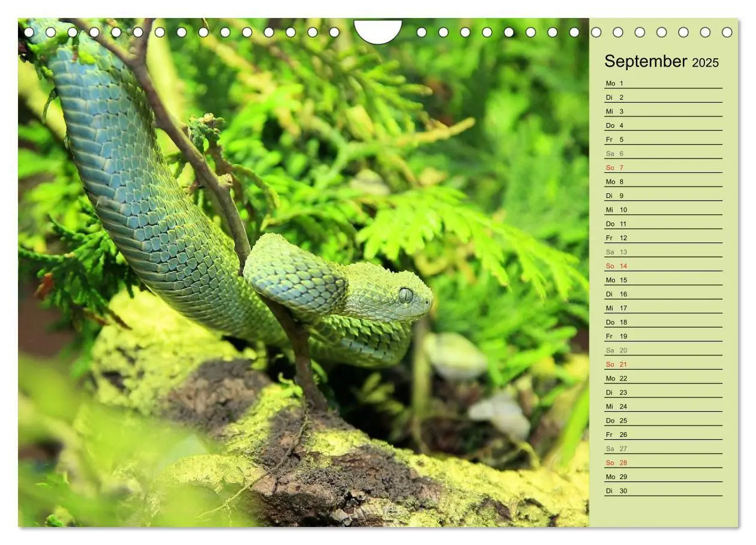Click red So 14 entry
The image size is (756, 545).
point(663,266)
